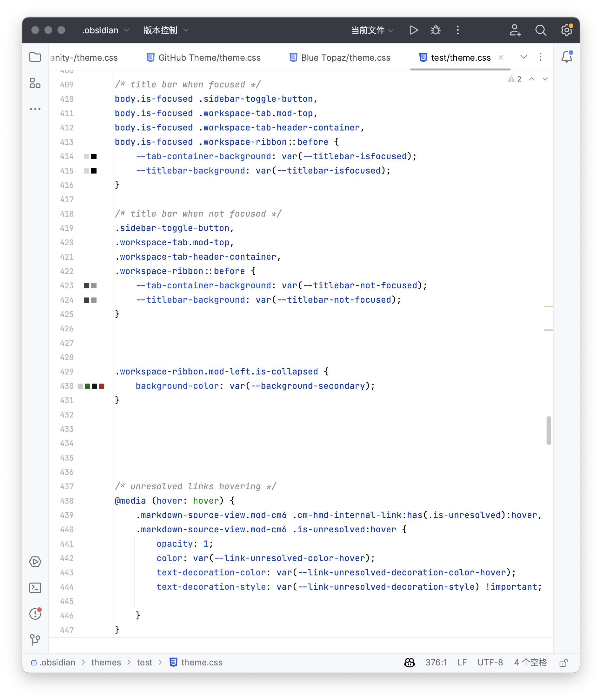Toggle the read-only lock icon in status bar
This screenshot has height=700, width=602.
[x=563, y=663]
